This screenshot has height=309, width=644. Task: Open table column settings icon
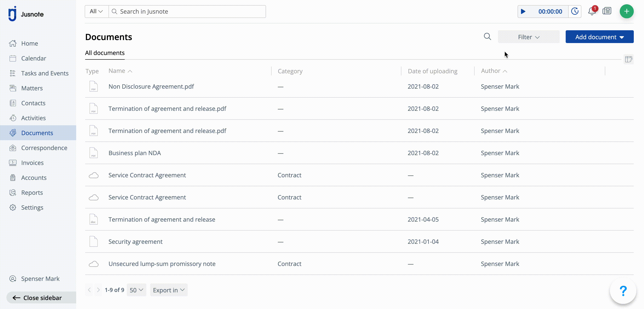pos(628,59)
